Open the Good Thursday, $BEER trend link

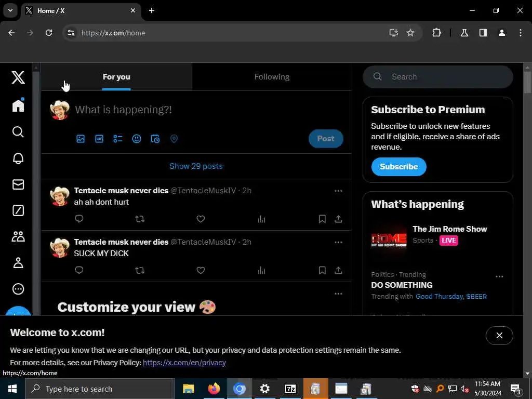coord(451,296)
